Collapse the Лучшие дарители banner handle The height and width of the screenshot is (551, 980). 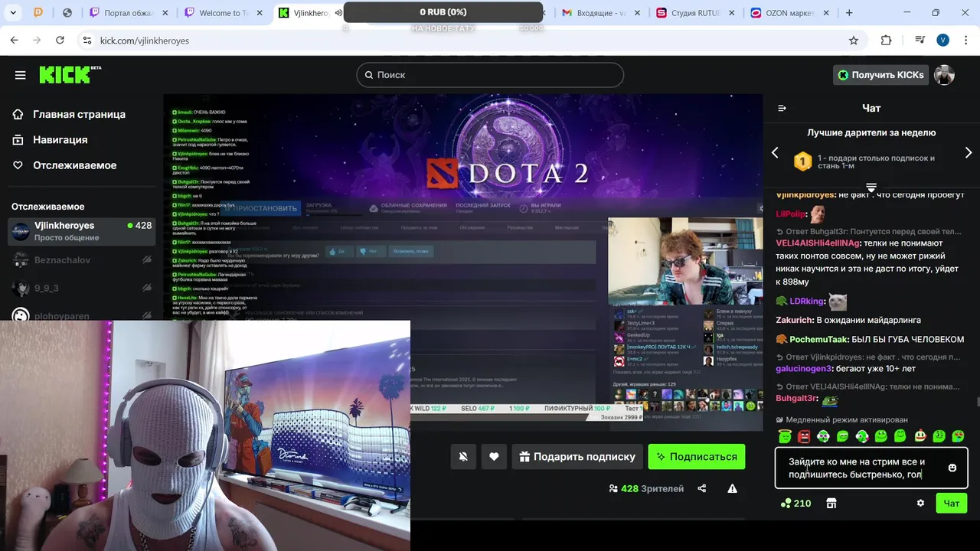[871, 187]
